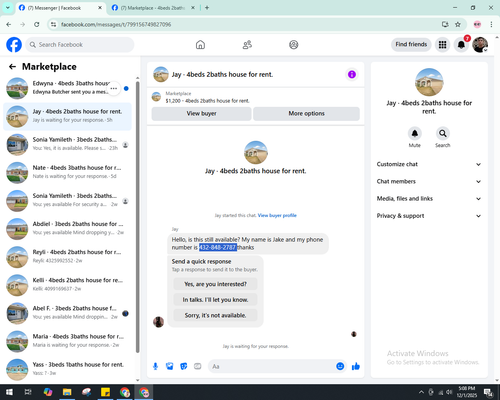The image size is (500, 400).
Task: Open the profile circle icon in top navigation
Action: 294,45
